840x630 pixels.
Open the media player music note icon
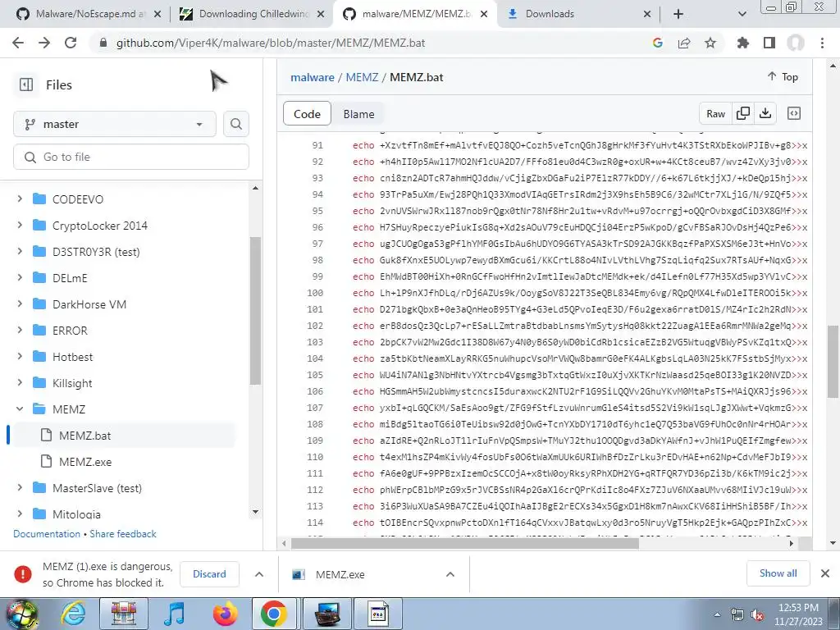pyautogui.click(x=175, y=614)
